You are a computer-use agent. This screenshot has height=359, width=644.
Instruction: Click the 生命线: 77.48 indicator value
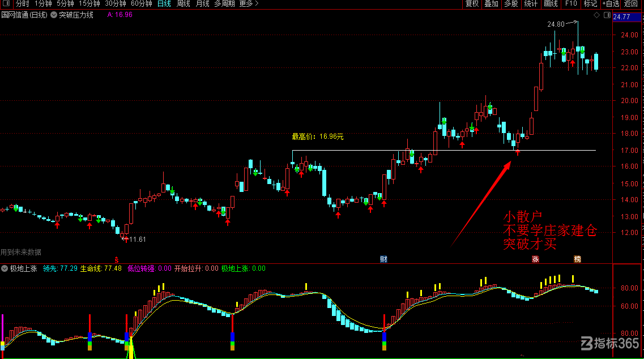coord(101,268)
